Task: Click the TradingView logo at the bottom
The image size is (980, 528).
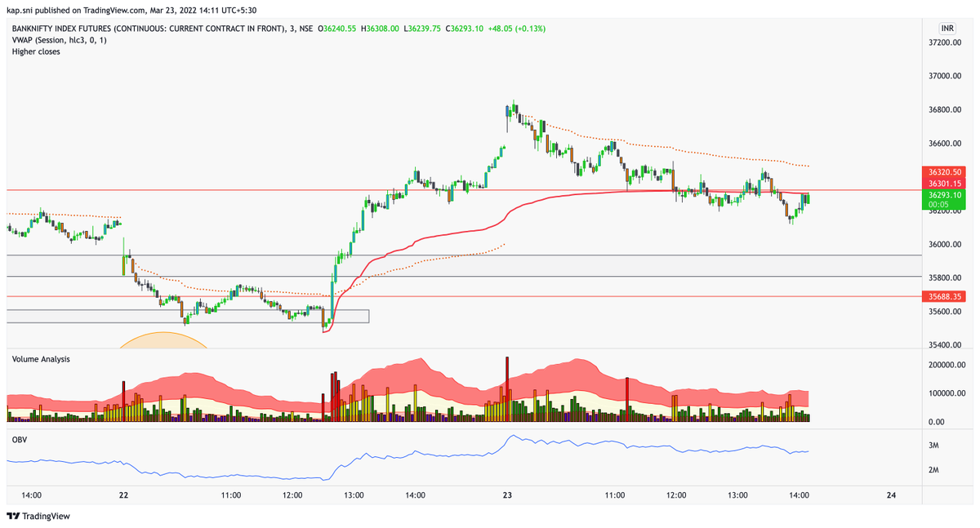Action: (38, 516)
